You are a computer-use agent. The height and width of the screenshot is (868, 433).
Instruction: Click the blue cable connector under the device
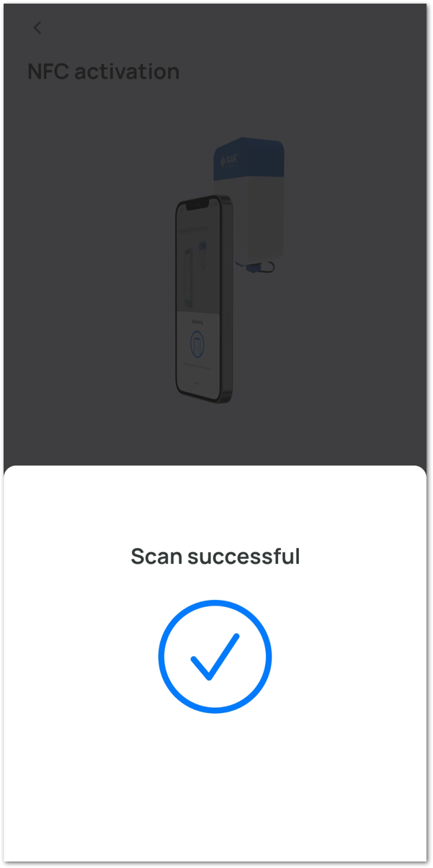point(253,268)
